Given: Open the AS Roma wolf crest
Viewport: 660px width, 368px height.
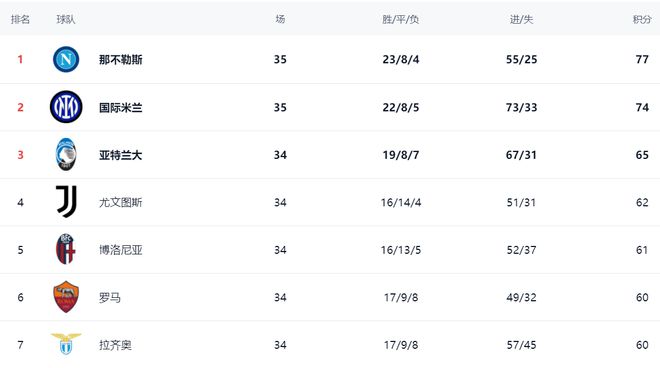Looking at the screenshot, I should [x=66, y=297].
